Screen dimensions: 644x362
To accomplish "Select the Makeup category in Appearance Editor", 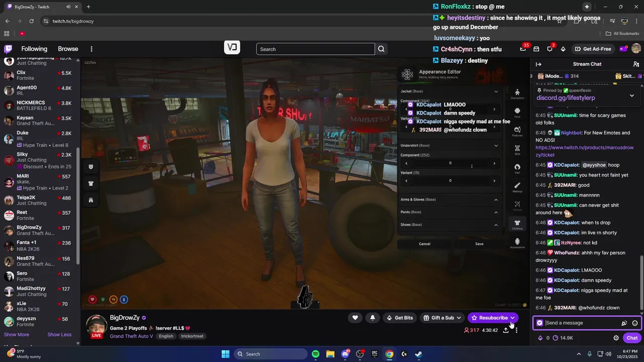I will [517, 187].
